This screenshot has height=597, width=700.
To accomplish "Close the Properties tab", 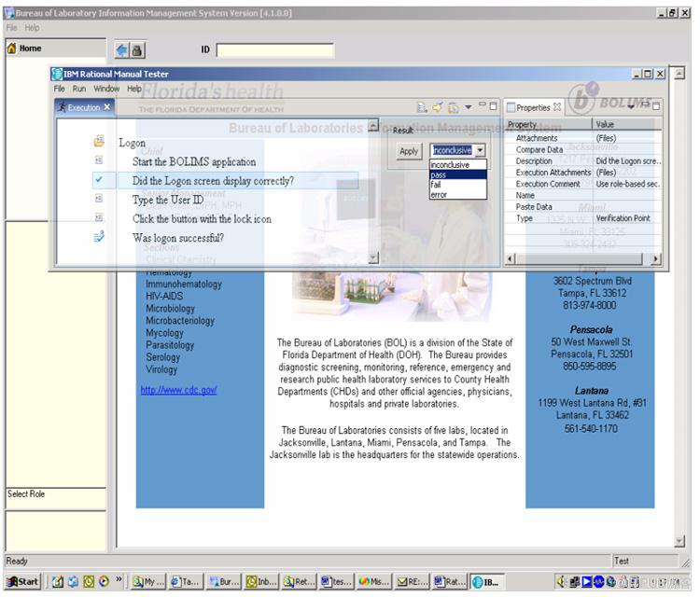I will (x=556, y=107).
